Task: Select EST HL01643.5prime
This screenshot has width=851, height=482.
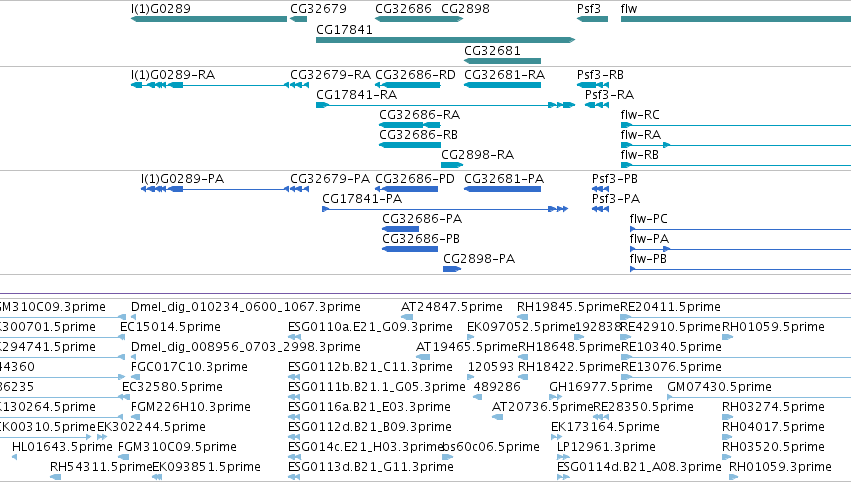Action: (62, 447)
